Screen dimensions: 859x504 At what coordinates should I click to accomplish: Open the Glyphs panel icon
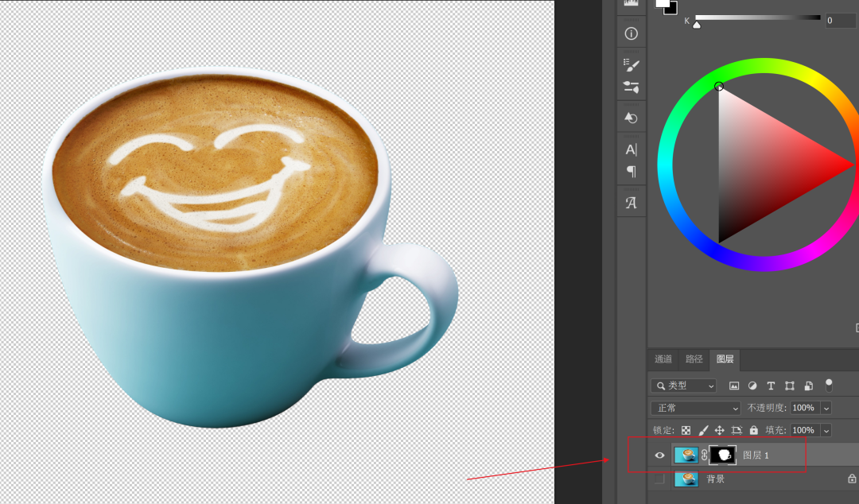632,203
